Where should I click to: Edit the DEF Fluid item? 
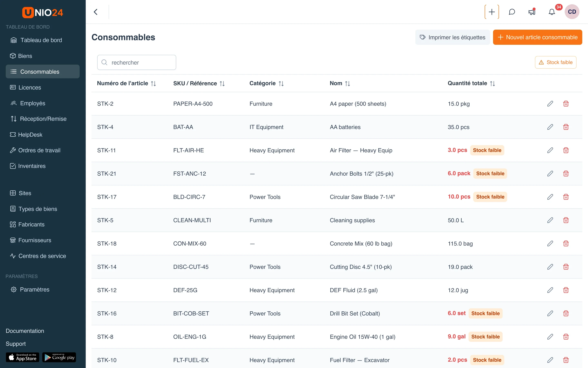[550, 290]
